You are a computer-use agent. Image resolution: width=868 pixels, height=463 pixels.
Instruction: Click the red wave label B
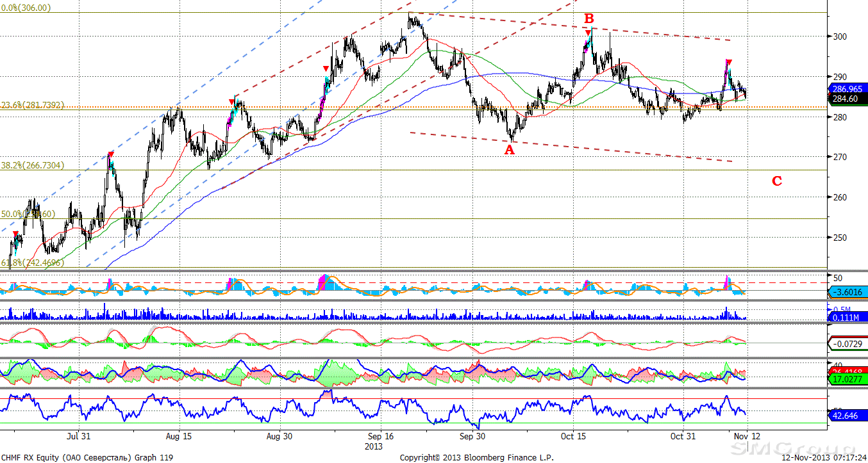pyautogui.click(x=588, y=18)
